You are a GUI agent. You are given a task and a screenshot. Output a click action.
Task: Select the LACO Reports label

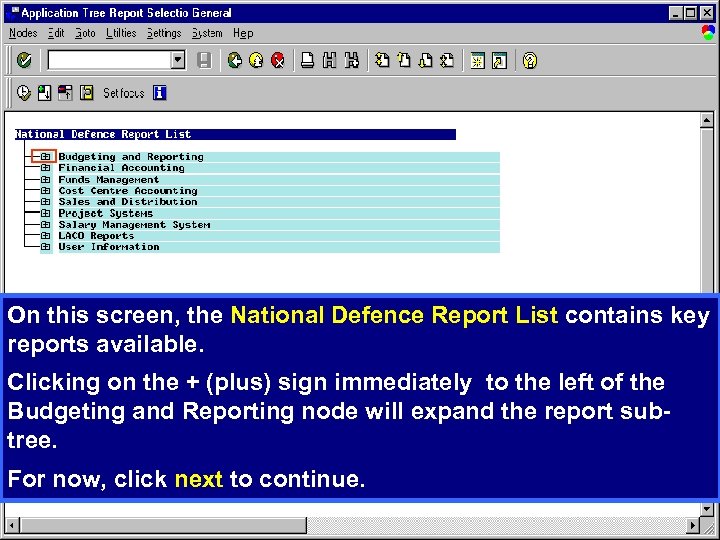tap(96, 236)
